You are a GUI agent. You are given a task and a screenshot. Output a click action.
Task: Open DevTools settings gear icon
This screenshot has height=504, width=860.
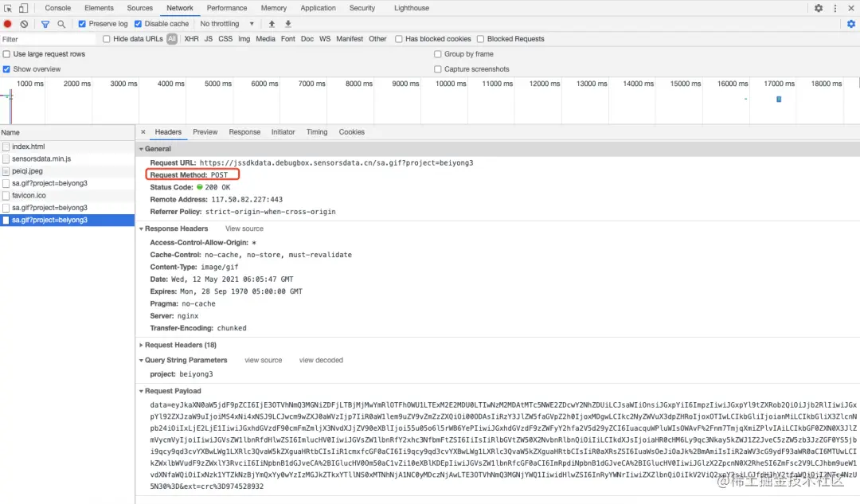[819, 8]
